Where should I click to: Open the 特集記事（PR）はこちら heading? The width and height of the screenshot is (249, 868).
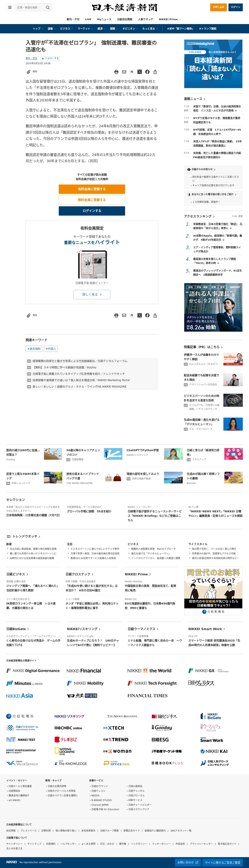point(203,347)
